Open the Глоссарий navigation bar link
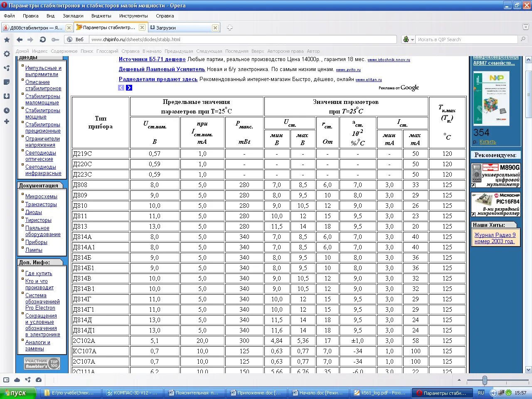 (x=107, y=51)
